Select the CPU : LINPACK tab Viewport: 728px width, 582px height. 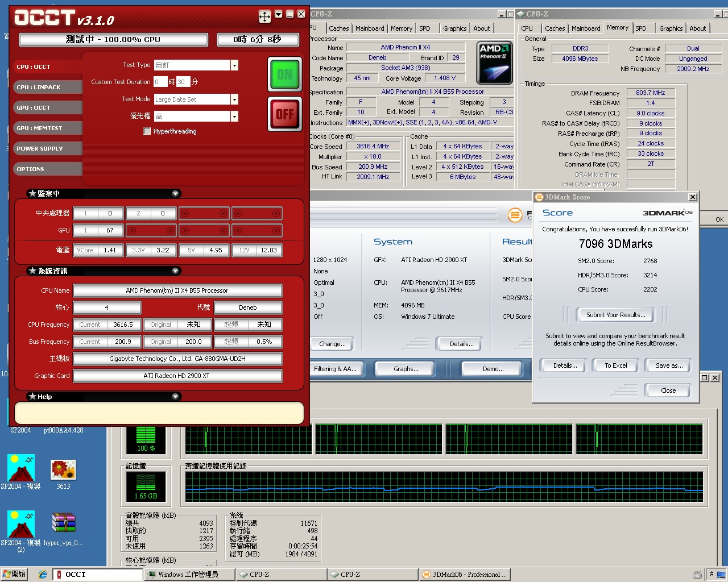coord(48,87)
